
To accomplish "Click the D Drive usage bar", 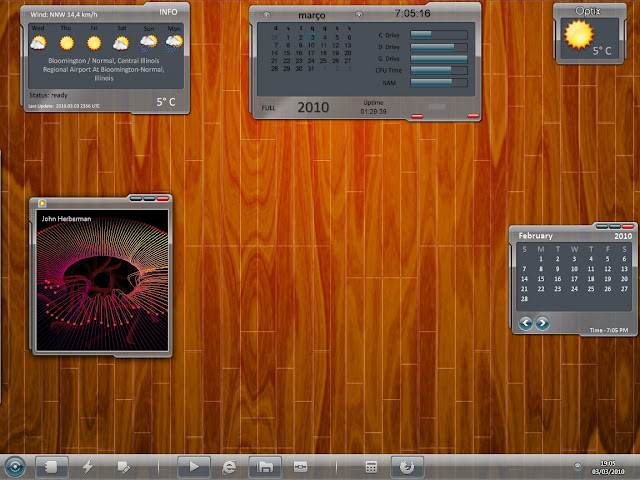I will [x=439, y=47].
